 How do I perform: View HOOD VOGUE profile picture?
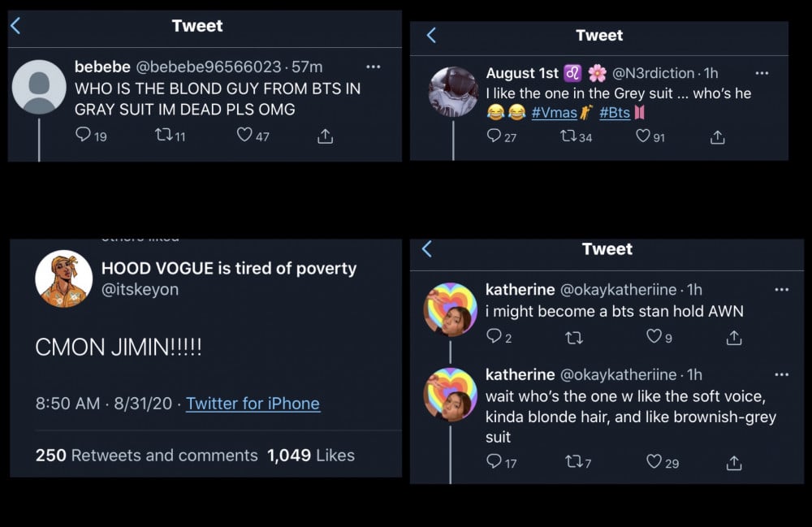coord(63,278)
